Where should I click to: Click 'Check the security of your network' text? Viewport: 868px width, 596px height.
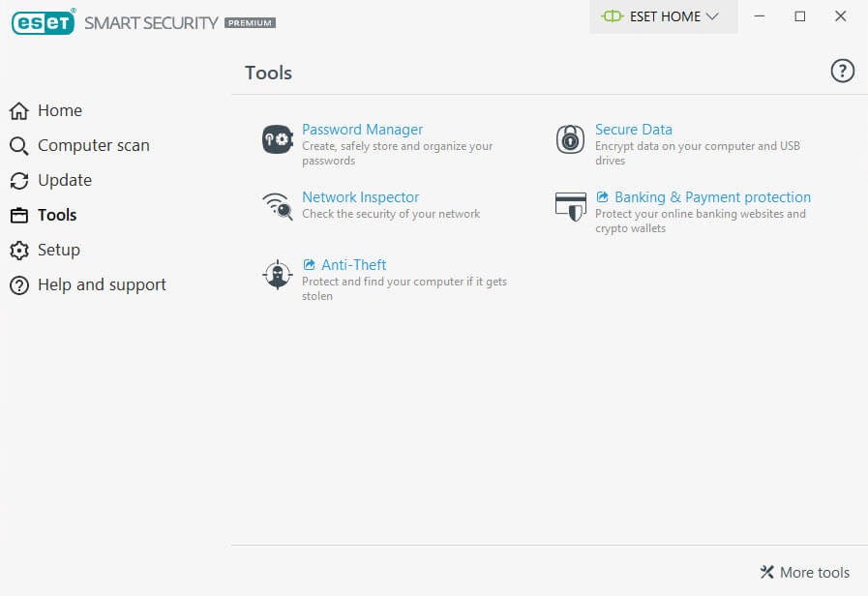tap(391, 214)
